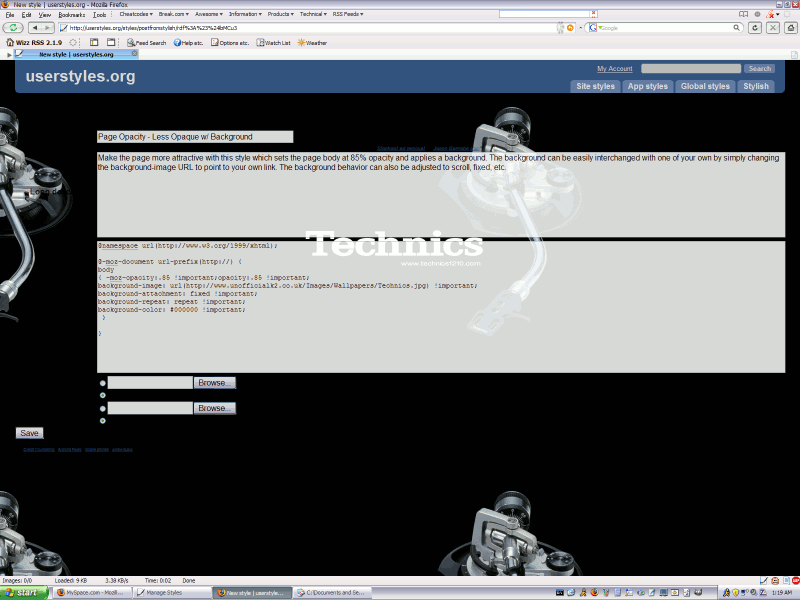The width and height of the screenshot is (800, 600).
Task: Click the Wizz RSS home icon
Action: (x=9, y=42)
